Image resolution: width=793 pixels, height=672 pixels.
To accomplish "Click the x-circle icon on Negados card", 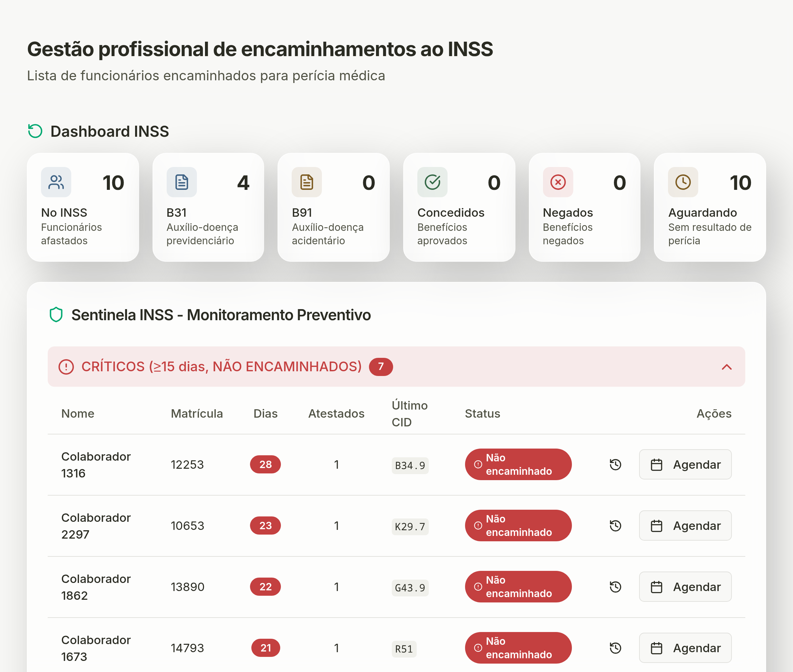I will tap(558, 182).
